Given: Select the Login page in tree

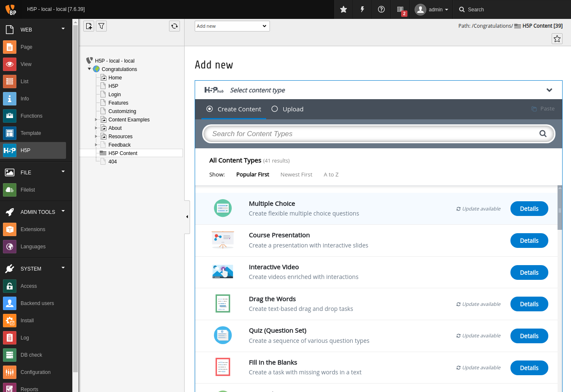Looking at the screenshot, I should [x=114, y=95].
